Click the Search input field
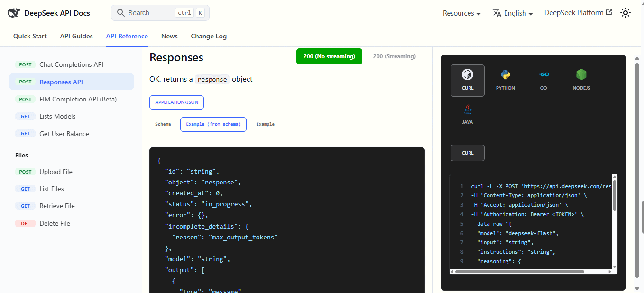 160,13
